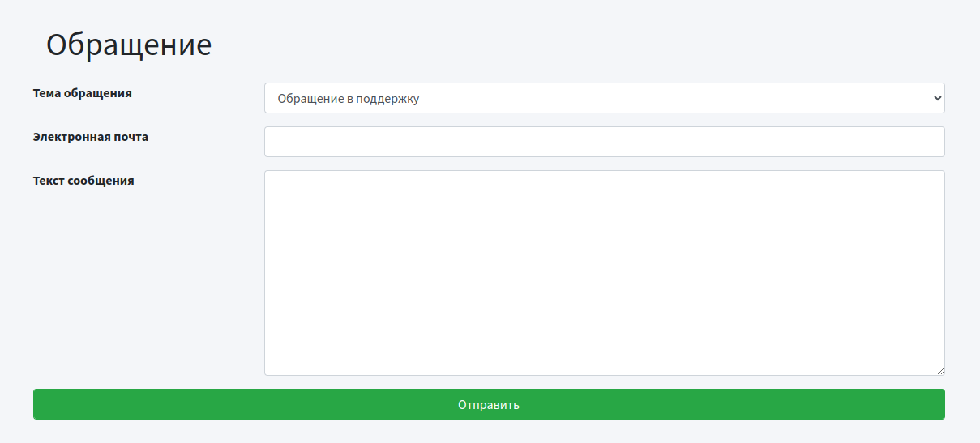This screenshot has width=980, height=443.
Task: Click the bottom-right grip of message box
Action: coord(940,371)
